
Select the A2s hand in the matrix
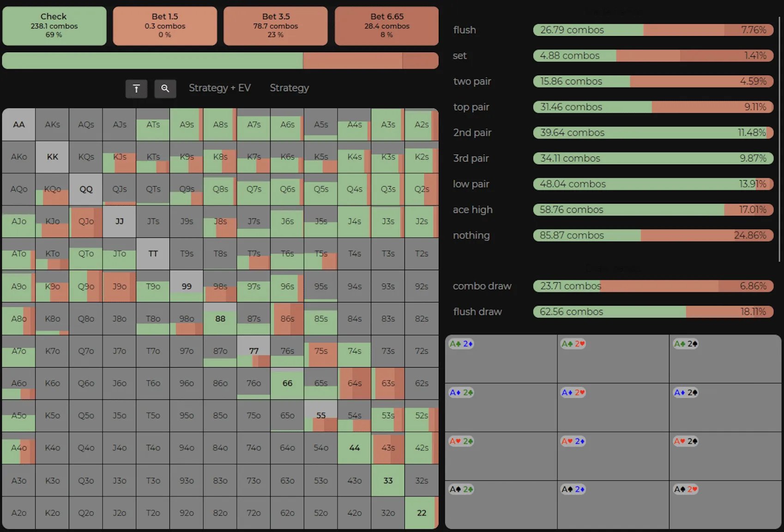pos(422,125)
